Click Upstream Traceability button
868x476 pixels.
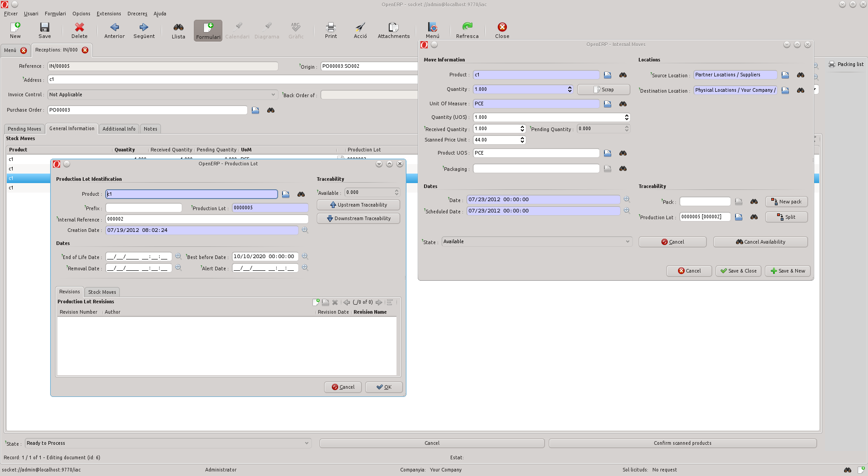[359, 205]
